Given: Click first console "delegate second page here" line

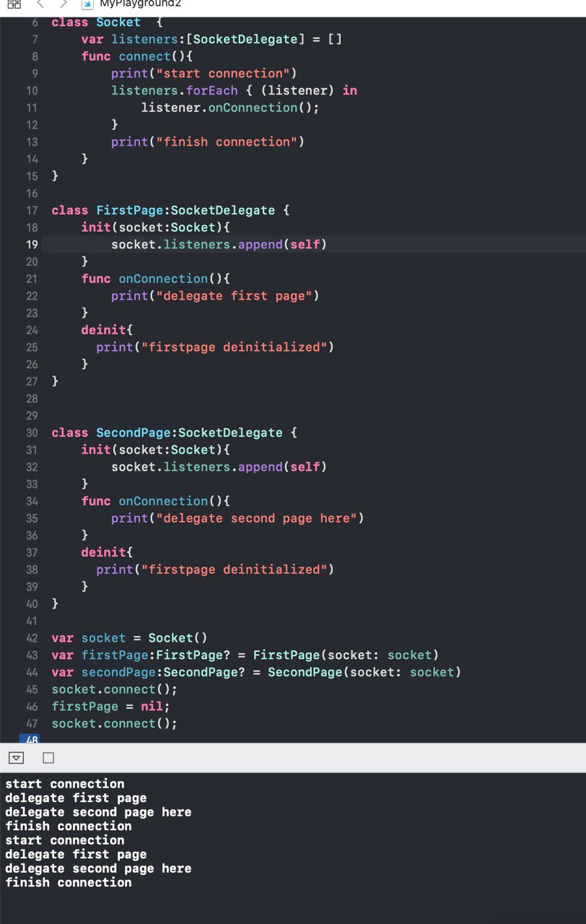Looking at the screenshot, I should [x=98, y=812].
